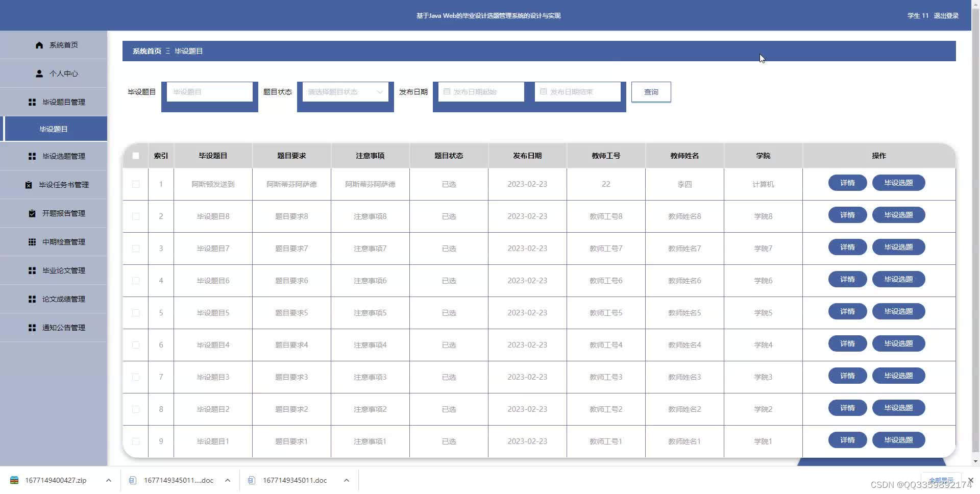The width and height of the screenshot is (980, 494).
Task: Click the grid icon beside 论文成绩管理
Action: (x=32, y=299)
